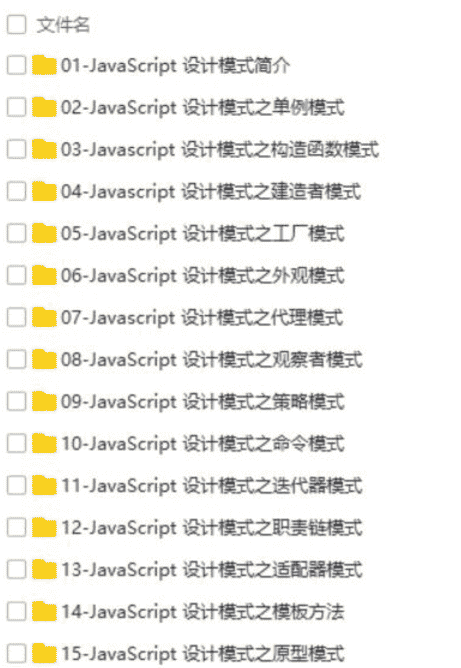Click the folder icon for 05 工厂模式
This screenshot has width=461, height=668.
click(44, 233)
